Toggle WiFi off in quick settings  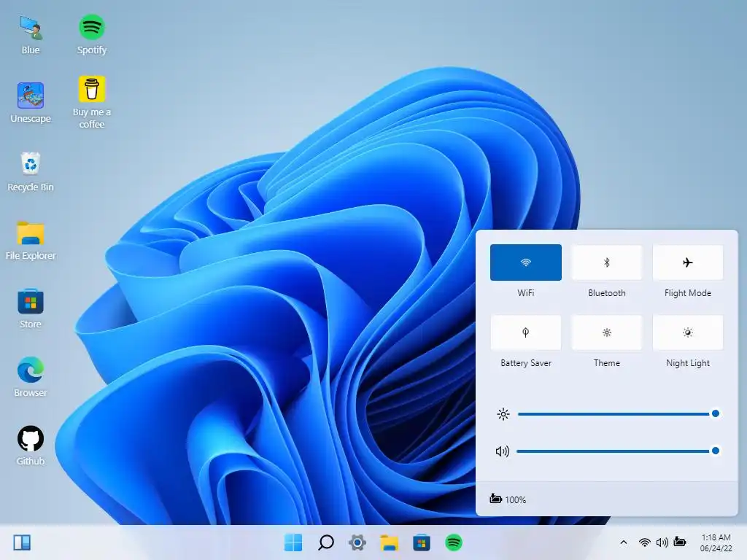(525, 262)
